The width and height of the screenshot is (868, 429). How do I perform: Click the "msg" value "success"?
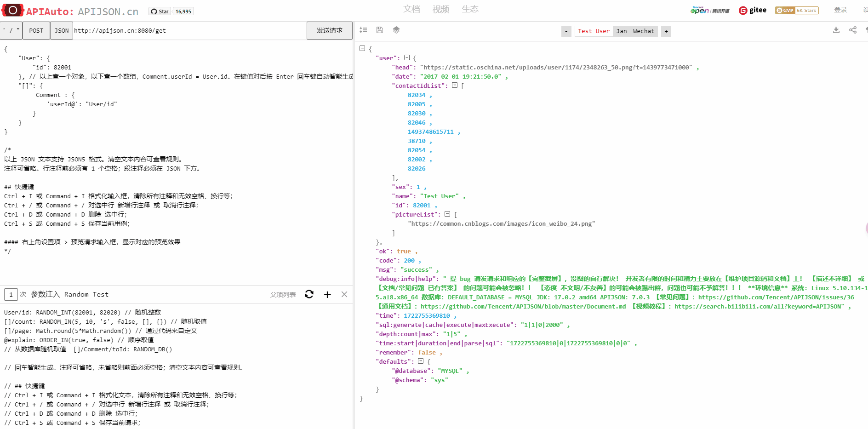point(417,270)
